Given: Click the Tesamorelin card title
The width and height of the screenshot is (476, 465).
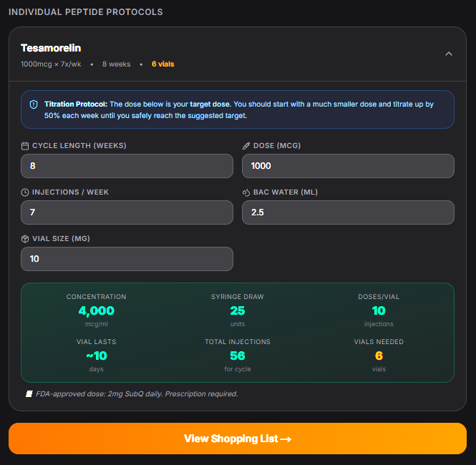Looking at the screenshot, I should pos(51,48).
